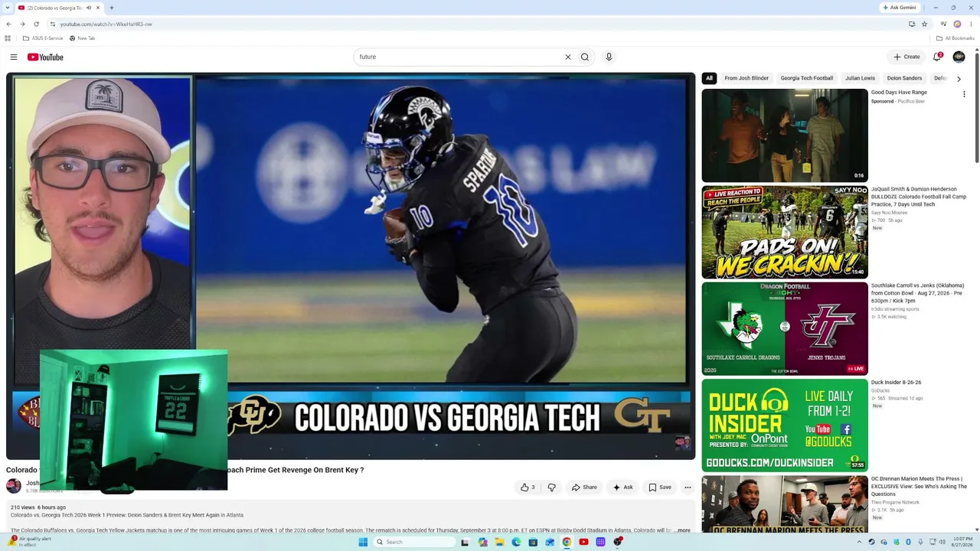Screen dimensions: 980x551
Task: Open the Chrome three-dot menu
Action: [x=971, y=24]
